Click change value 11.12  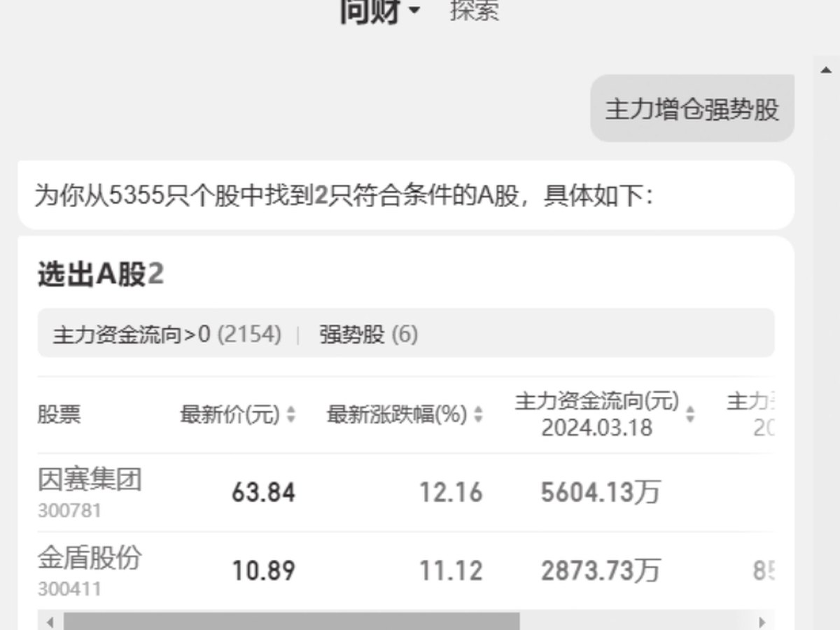451,570
